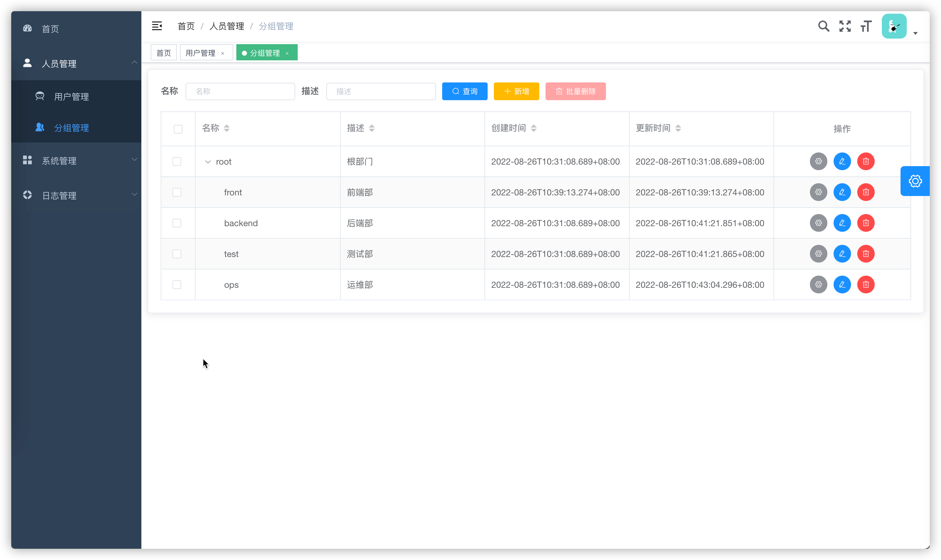Click the yellow 新增 button
The width and height of the screenshot is (941, 560).
pyautogui.click(x=516, y=91)
